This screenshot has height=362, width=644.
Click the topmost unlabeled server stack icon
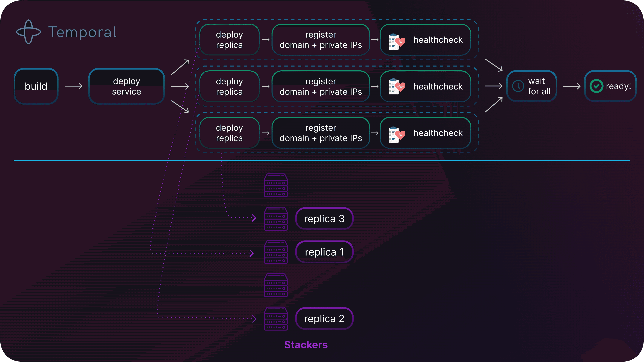point(276,185)
